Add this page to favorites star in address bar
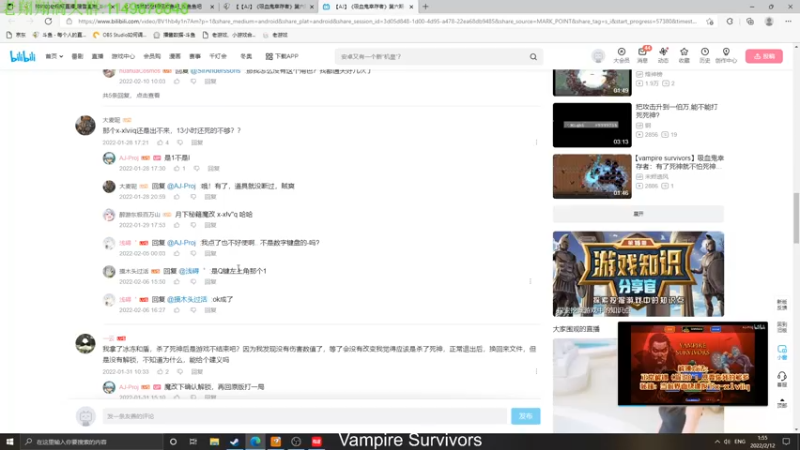800x450 pixels. tap(710, 21)
